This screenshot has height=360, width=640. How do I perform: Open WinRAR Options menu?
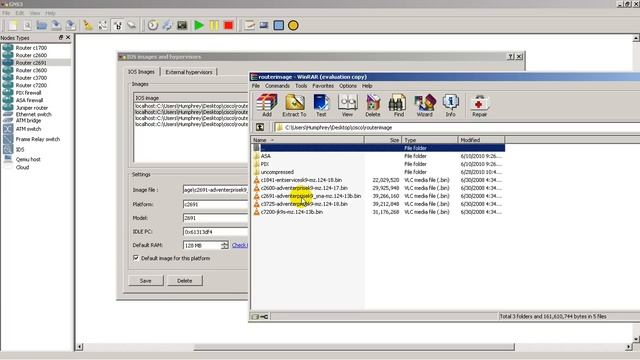348,86
